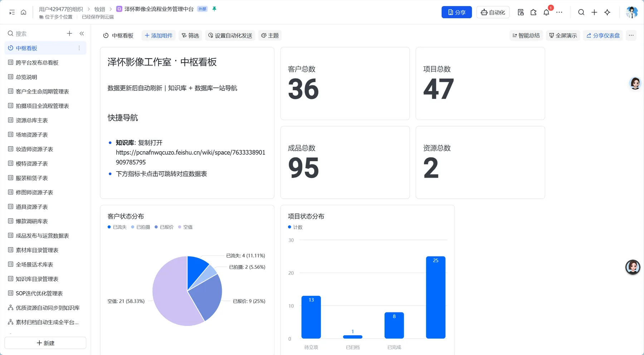This screenshot has height=355, width=644.
Task: Click the top bar plus icon
Action: click(x=594, y=13)
